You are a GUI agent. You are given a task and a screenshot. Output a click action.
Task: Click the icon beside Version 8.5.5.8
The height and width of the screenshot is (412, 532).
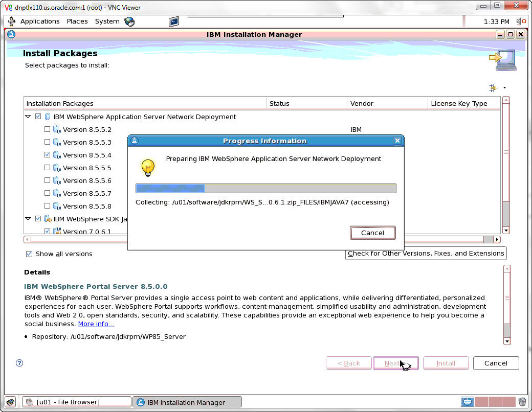point(57,206)
